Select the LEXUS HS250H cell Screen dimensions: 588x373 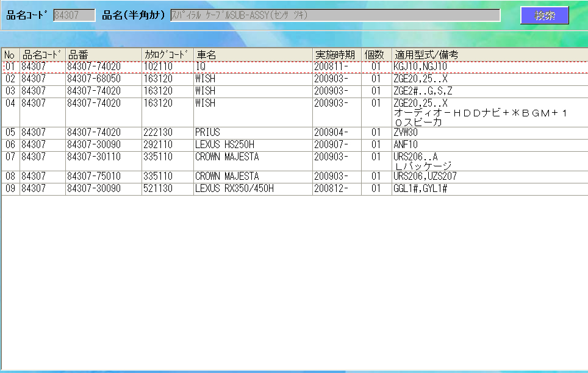pyautogui.click(x=253, y=145)
